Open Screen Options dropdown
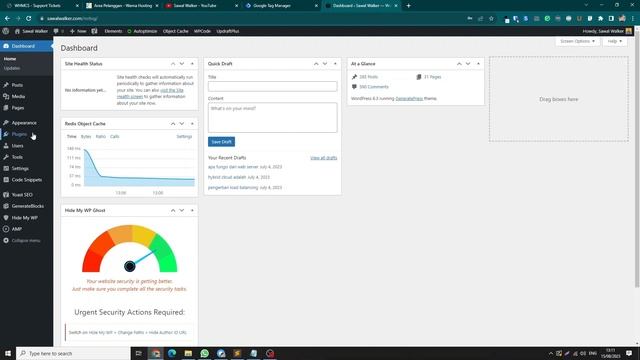640x360 pixels. click(577, 41)
